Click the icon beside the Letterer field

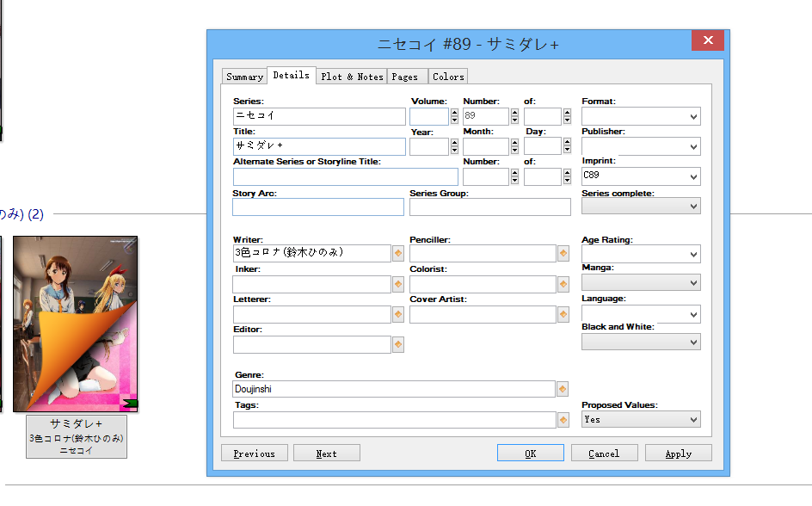(x=397, y=315)
